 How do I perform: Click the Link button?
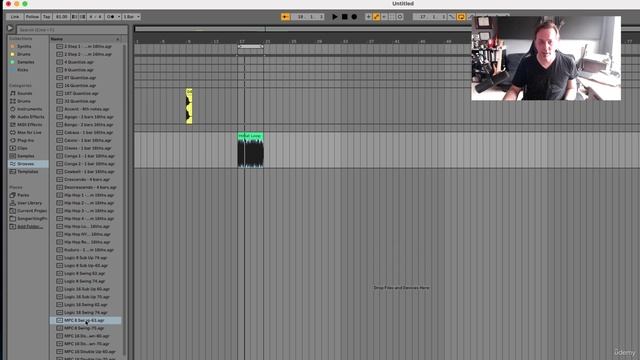click(15, 17)
